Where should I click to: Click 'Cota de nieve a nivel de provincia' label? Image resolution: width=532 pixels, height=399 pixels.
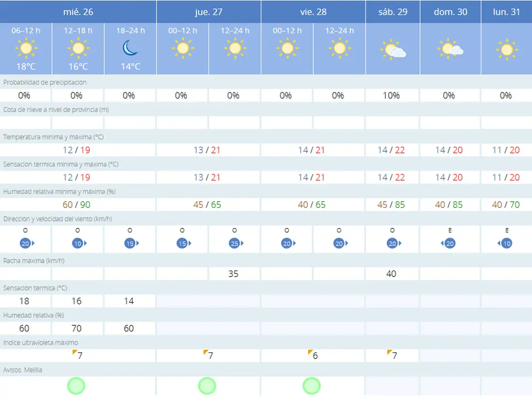coord(56,110)
